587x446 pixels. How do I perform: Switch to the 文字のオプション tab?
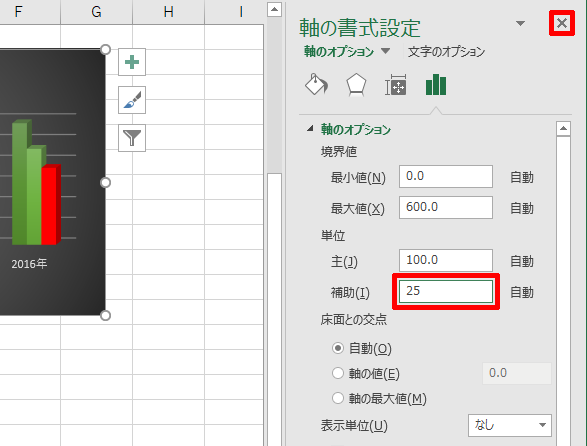pos(446,51)
